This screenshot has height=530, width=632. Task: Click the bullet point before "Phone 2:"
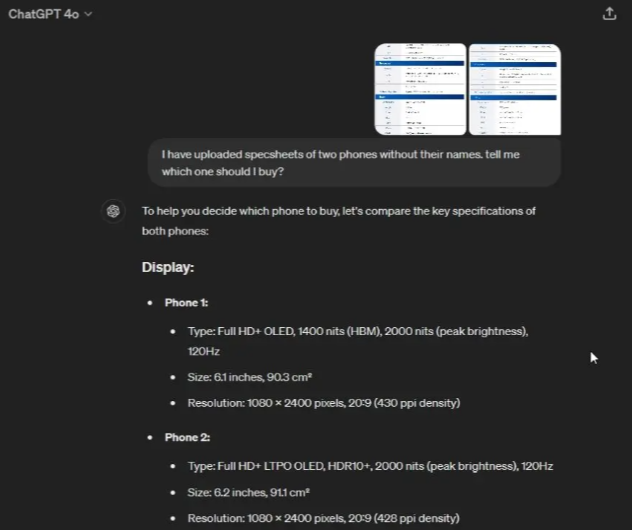coord(151,438)
